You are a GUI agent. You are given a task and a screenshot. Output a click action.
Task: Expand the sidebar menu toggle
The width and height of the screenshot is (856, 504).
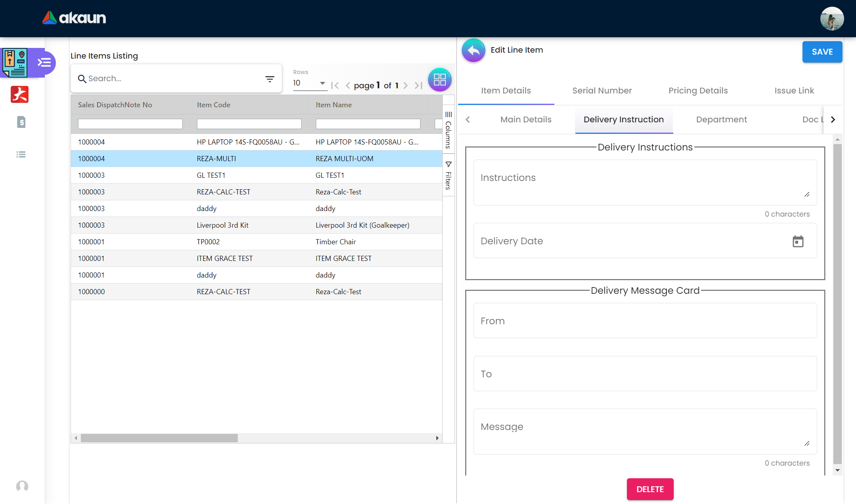point(44,63)
